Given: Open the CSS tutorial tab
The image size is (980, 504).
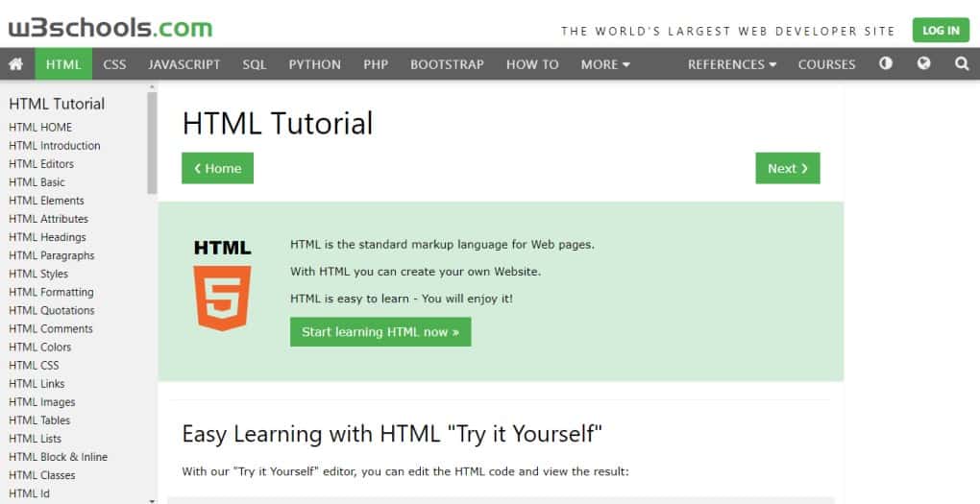Looking at the screenshot, I should point(114,64).
